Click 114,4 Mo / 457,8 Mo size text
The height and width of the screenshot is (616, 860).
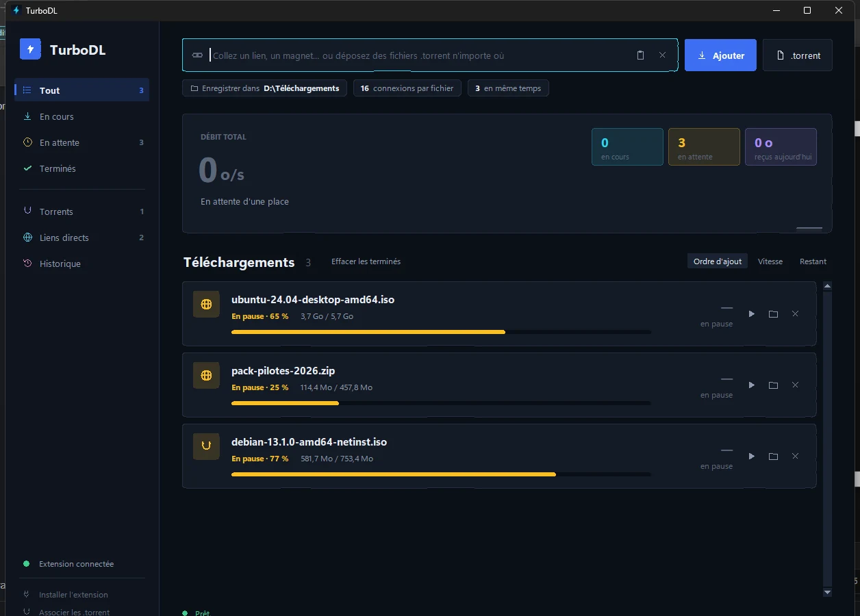336,388
